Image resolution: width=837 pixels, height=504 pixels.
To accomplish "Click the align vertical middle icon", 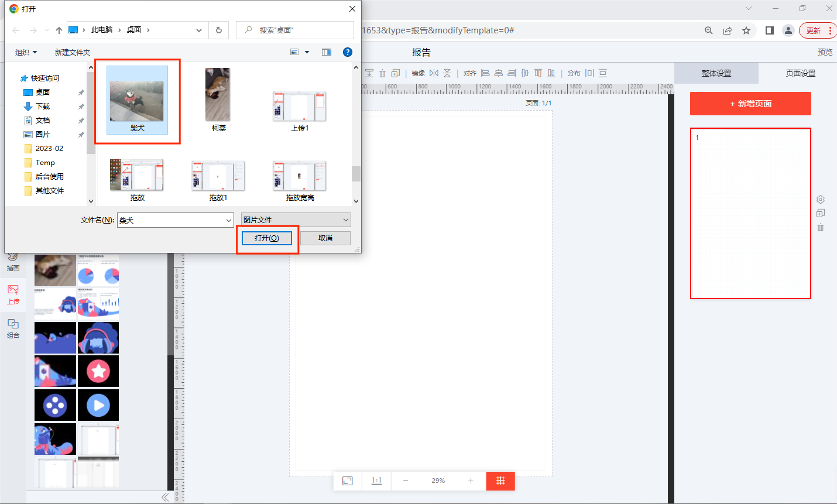I will (525, 73).
